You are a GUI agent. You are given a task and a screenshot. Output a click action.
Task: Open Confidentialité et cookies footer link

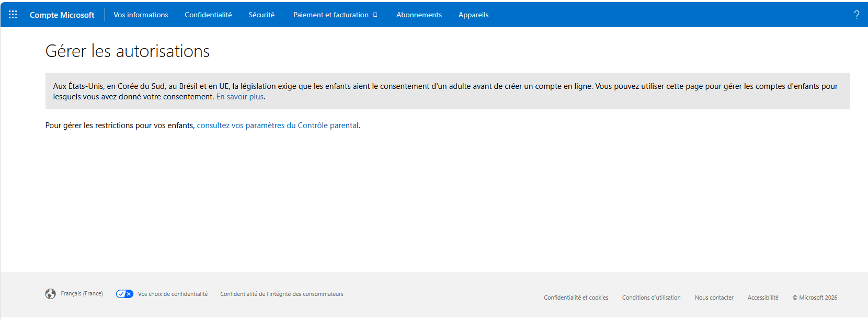(576, 298)
